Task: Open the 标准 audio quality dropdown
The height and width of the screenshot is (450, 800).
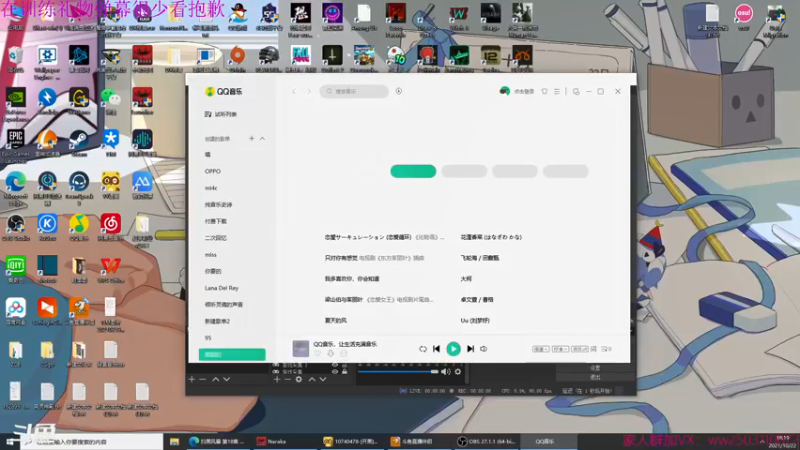Action: click(560, 349)
